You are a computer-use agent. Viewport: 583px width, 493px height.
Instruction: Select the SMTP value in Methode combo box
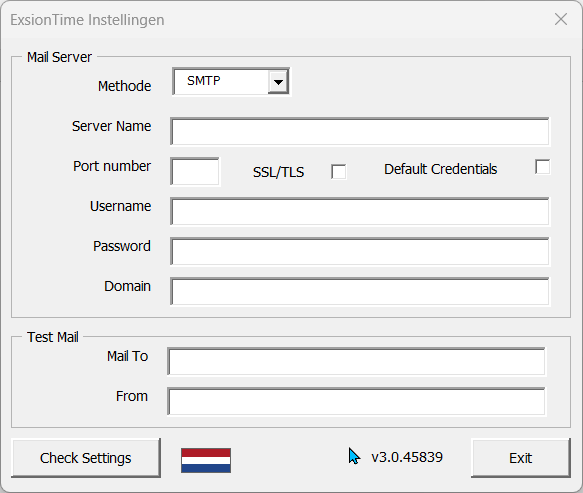(221, 81)
